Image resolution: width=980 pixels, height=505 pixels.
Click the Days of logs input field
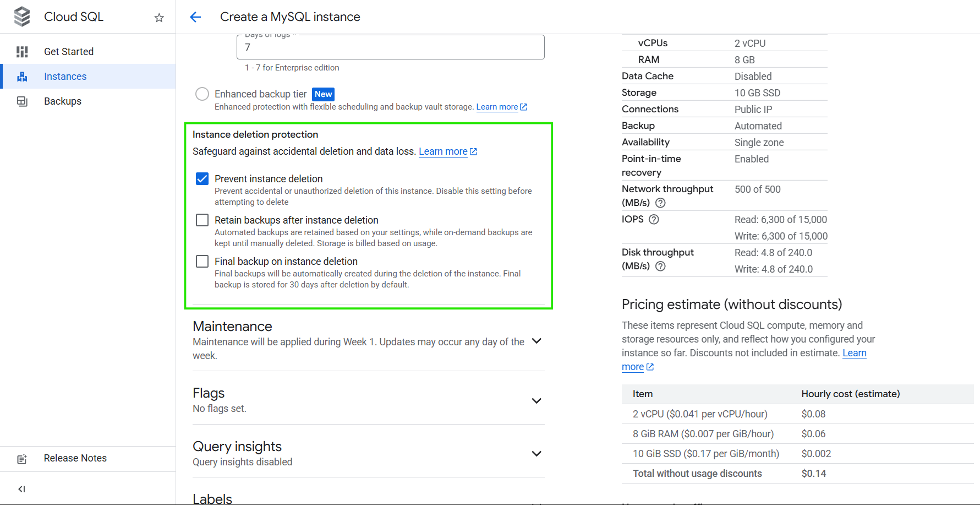[x=390, y=47]
